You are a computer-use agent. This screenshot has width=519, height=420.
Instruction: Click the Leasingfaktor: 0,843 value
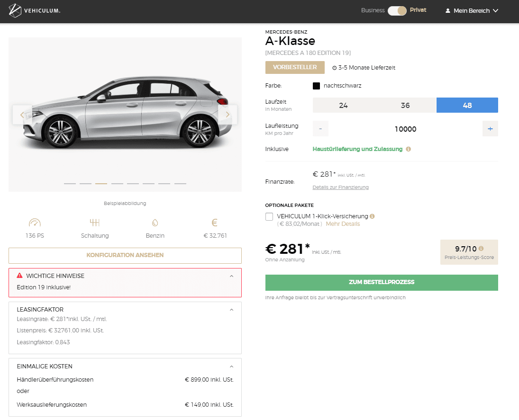click(43, 342)
